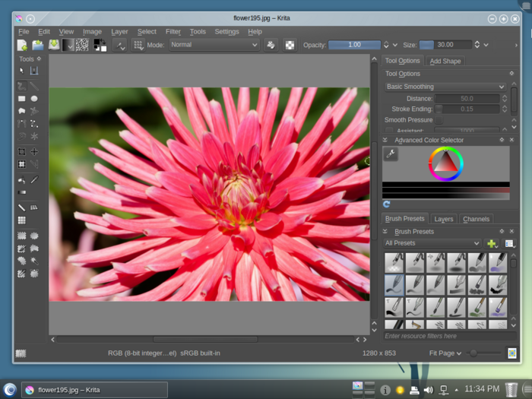Click the create new document icon
The width and height of the screenshot is (532, 399).
[x=22, y=45]
